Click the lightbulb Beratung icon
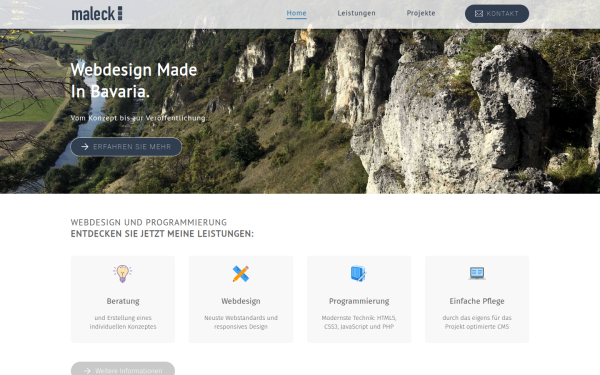This screenshot has height=375, width=600. click(122, 274)
